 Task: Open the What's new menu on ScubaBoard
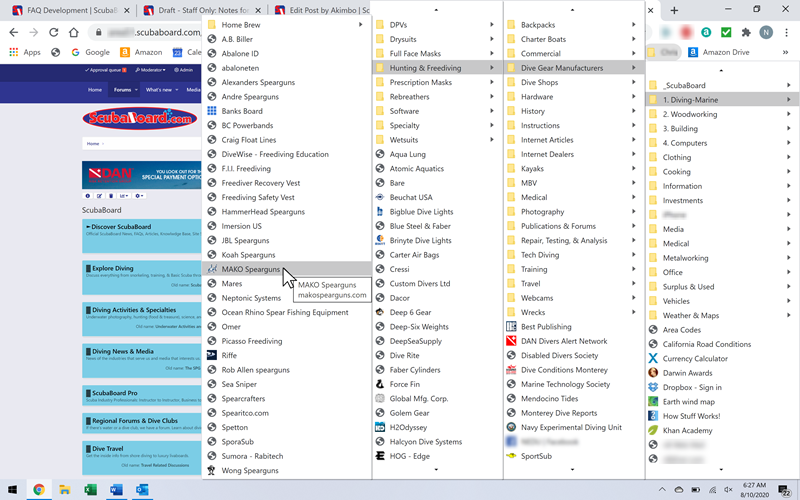pos(162,90)
